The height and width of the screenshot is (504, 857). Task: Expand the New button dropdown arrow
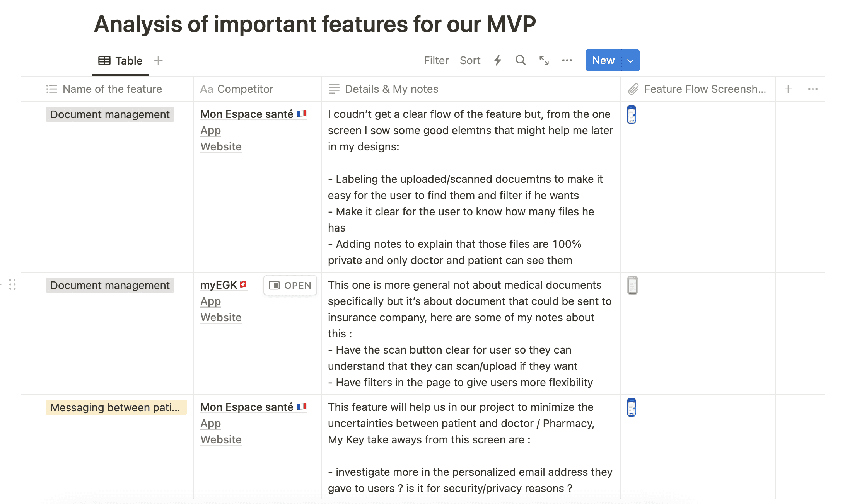point(630,61)
